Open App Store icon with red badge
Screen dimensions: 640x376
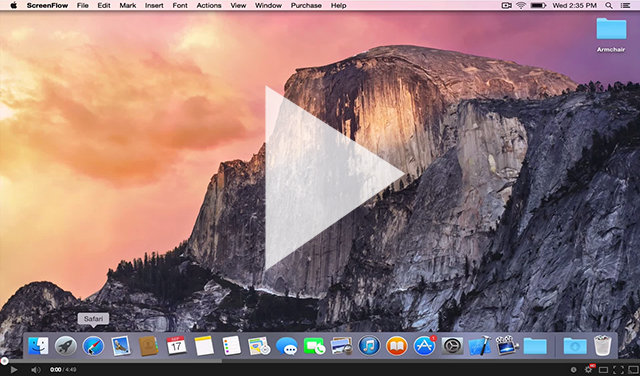[x=424, y=346]
